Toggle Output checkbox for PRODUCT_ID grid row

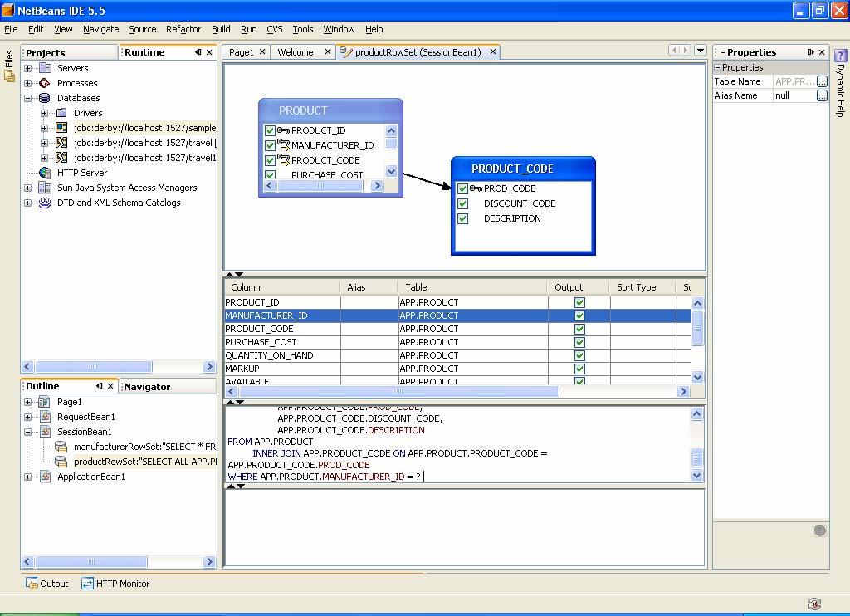click(x=579, y=302)
